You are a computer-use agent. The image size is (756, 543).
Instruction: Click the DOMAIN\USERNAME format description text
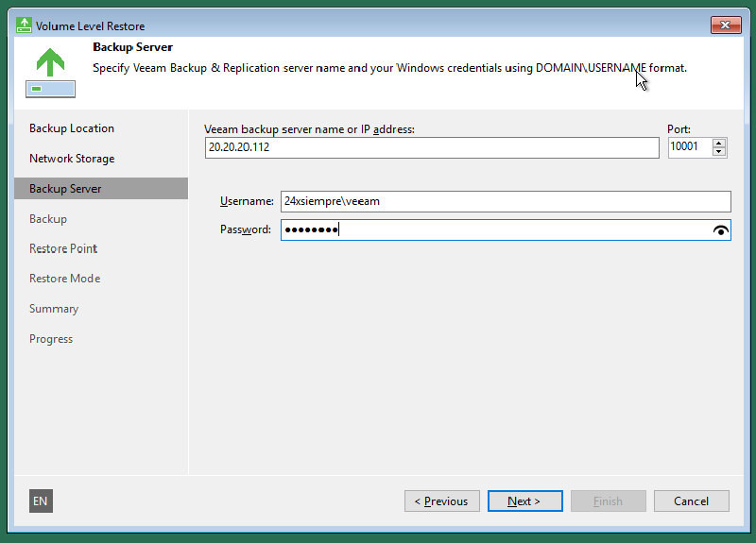tap(389, 68)
